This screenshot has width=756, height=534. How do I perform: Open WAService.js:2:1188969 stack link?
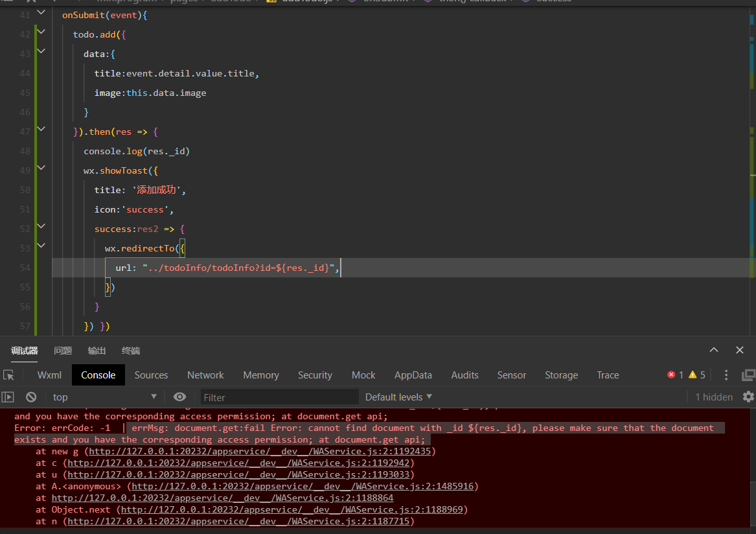[292, 509]
